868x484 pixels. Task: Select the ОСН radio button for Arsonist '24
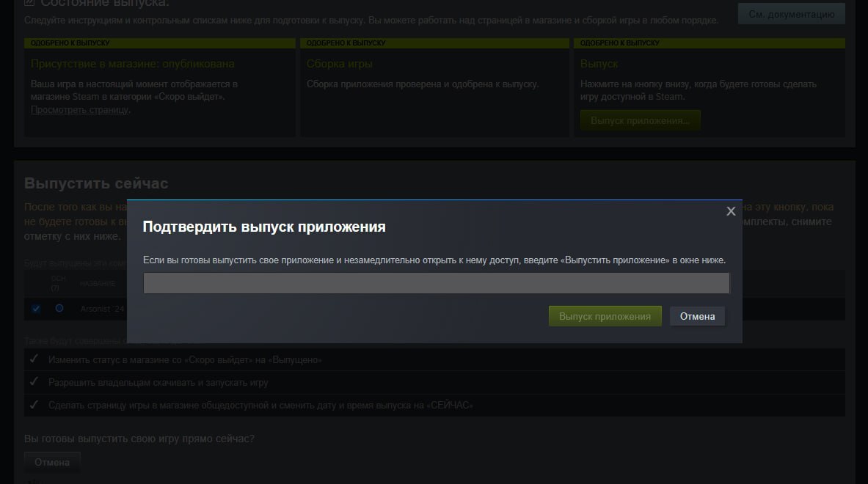(59, 309)
